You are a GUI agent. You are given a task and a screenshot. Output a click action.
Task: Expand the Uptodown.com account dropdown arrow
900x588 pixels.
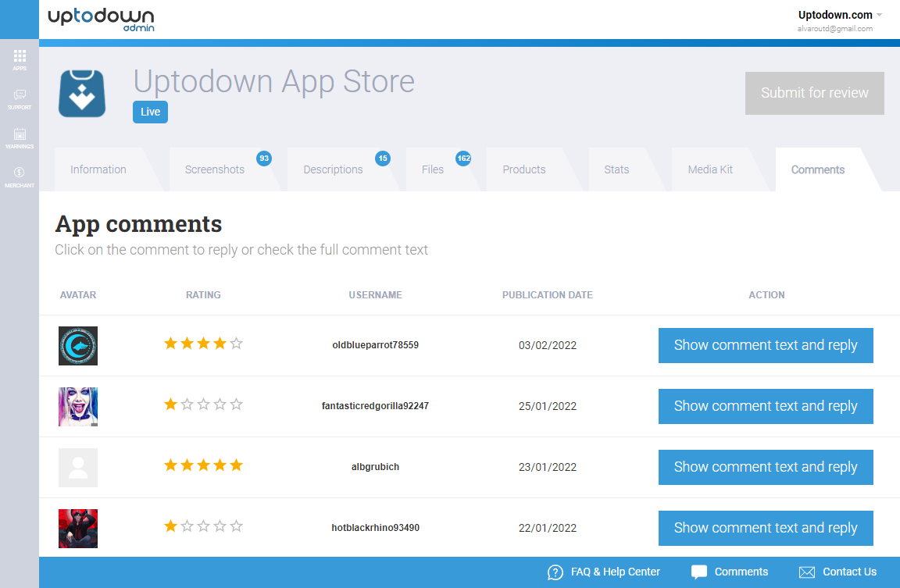pos(880,15)
